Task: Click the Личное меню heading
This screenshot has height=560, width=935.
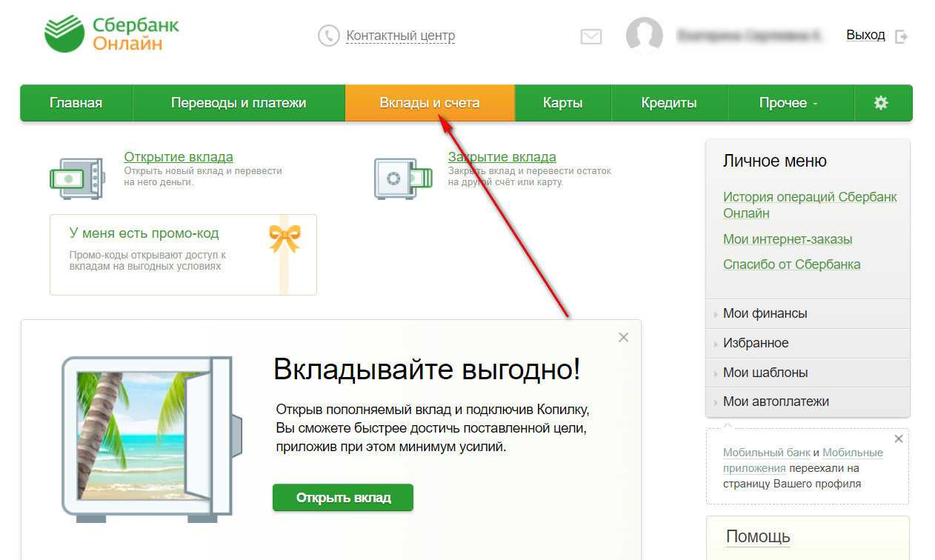Action: (775, 161)
